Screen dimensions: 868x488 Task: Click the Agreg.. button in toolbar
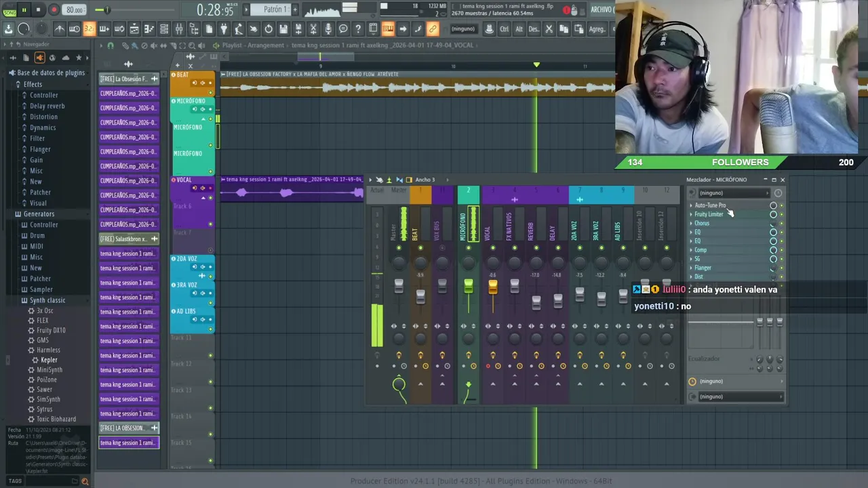tap(597, 29)
